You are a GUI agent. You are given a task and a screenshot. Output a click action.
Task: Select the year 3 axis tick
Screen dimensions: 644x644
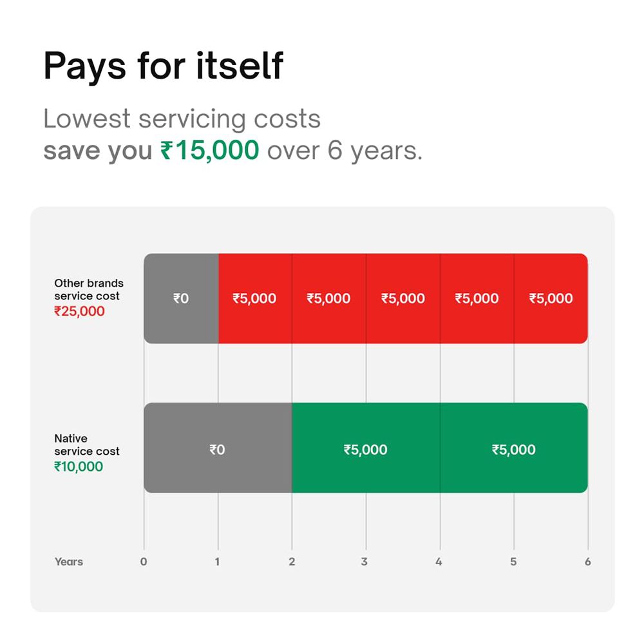(x=365, y=562)
